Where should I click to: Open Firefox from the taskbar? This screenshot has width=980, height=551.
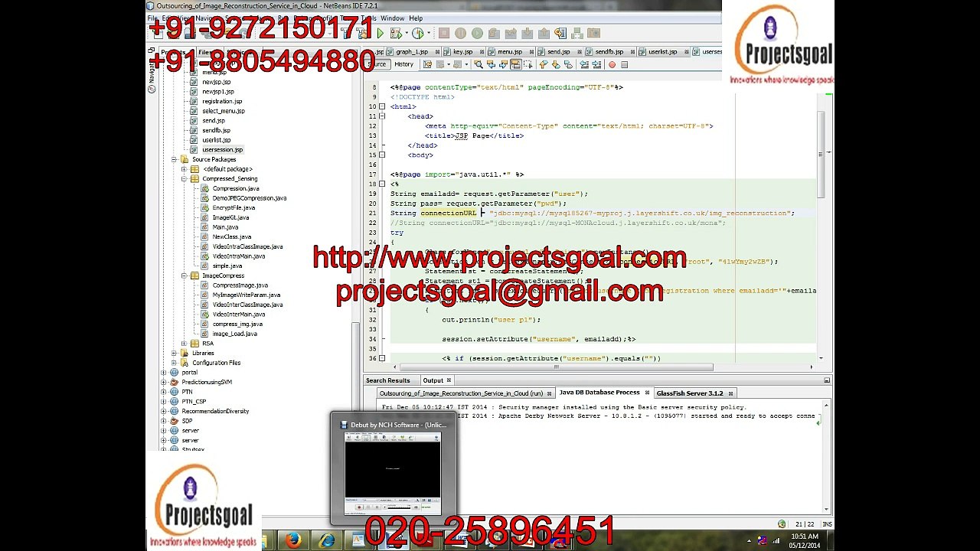click(x=293, y=541)
